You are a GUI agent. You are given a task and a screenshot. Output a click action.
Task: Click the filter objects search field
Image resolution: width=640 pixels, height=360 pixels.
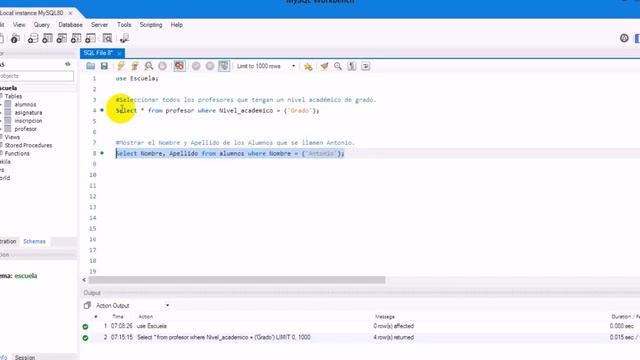36,76
